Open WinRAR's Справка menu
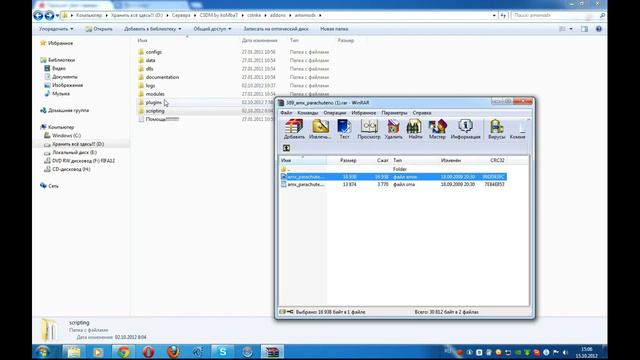Screen dimensions: 640x360 [422, 113]
